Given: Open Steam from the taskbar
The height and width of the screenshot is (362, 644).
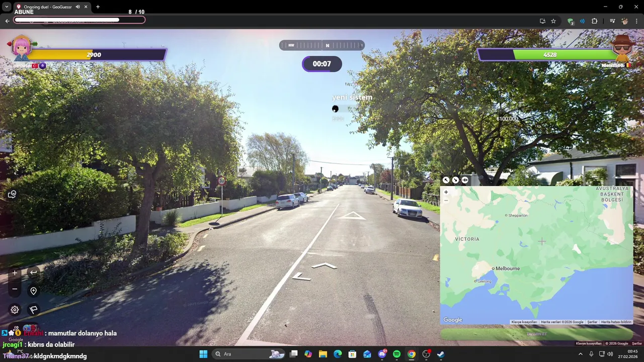Looking at the screenshot, I should [441, 354].
